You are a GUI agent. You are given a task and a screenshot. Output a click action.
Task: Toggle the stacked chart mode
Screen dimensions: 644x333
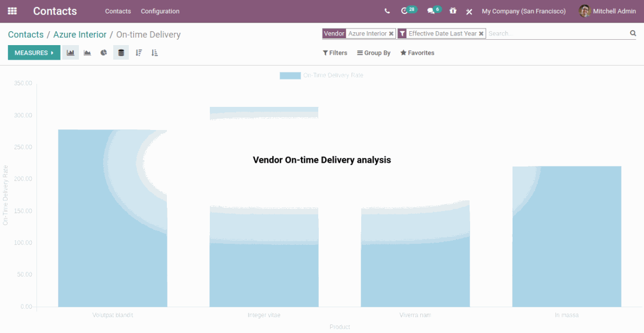click(x=121, y=53)
